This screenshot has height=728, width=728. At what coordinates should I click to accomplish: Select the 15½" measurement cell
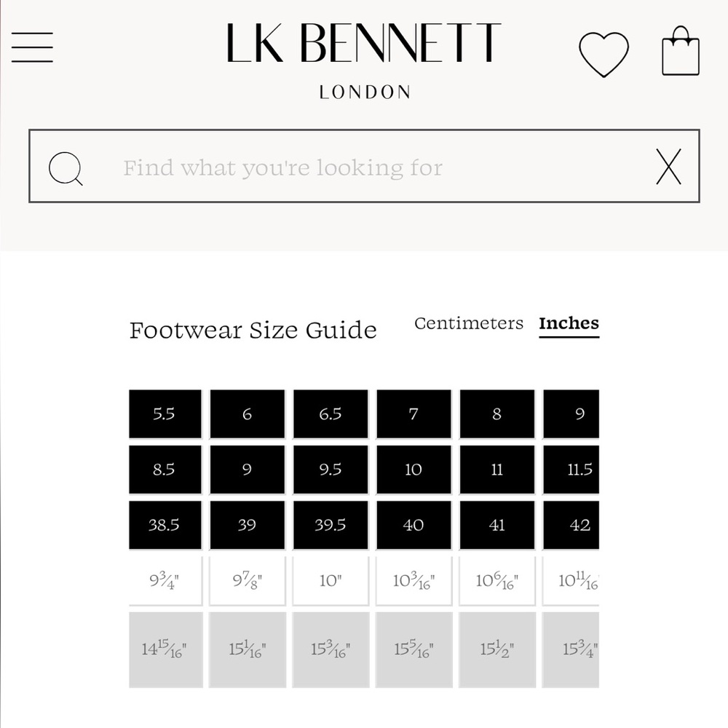(x=496, y=649)
